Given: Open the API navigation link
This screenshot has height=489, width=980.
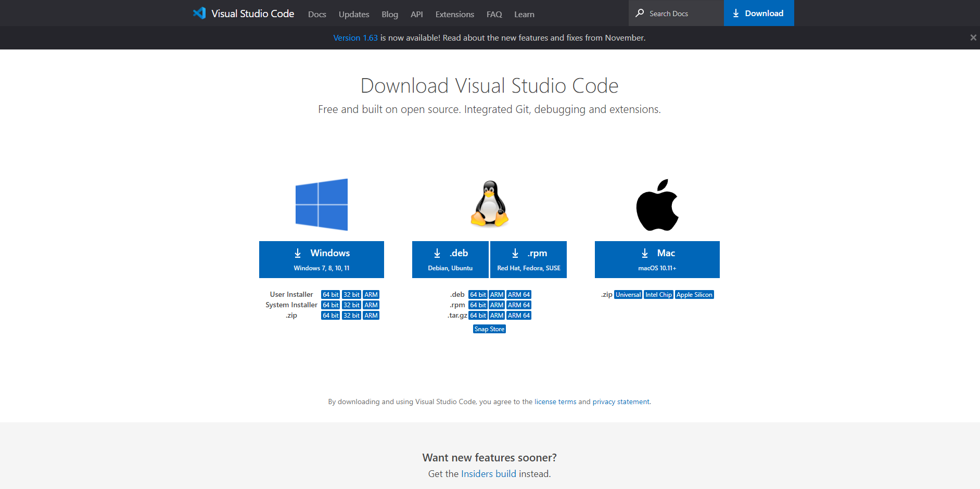Looking at the screenshot, I should [x=417, y=14].
